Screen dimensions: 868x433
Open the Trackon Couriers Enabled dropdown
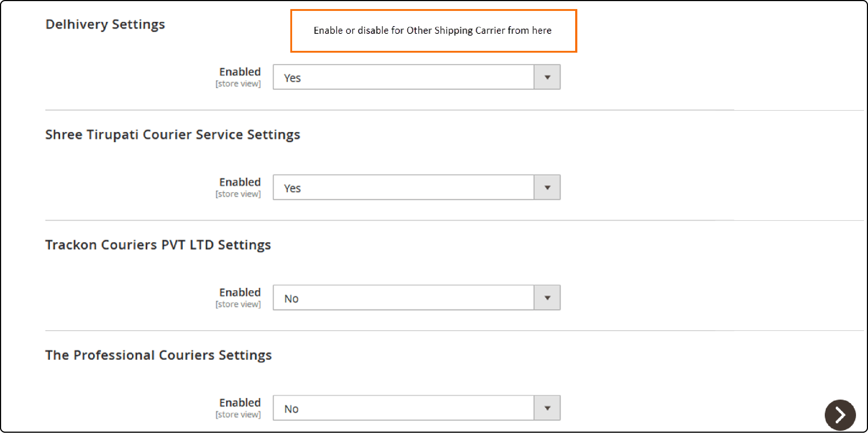click(x=416, y=298)
